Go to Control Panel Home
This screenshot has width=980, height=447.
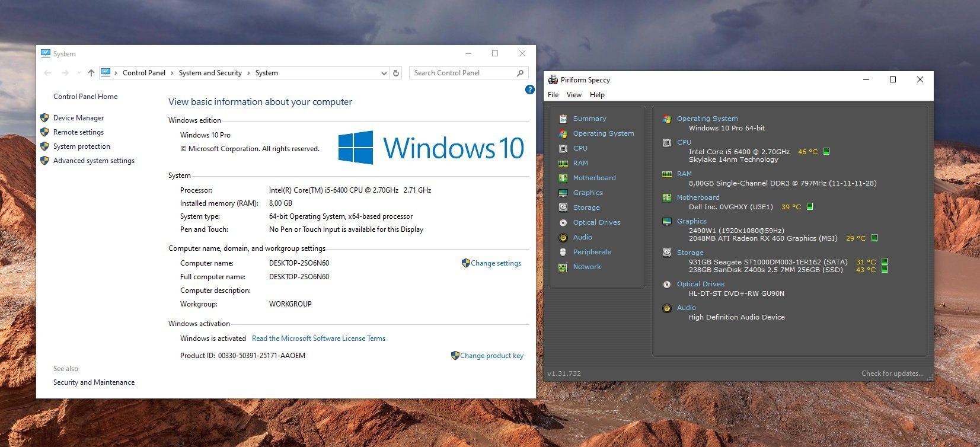pos(85,97)
